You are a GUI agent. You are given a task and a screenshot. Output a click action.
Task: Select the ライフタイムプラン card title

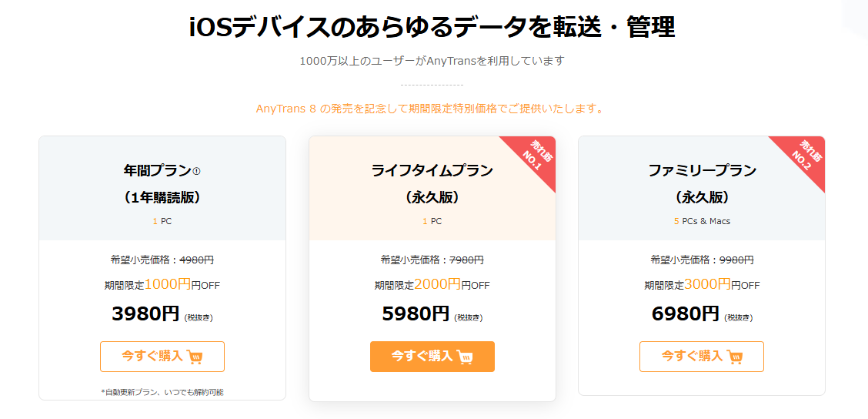point(432,170)
